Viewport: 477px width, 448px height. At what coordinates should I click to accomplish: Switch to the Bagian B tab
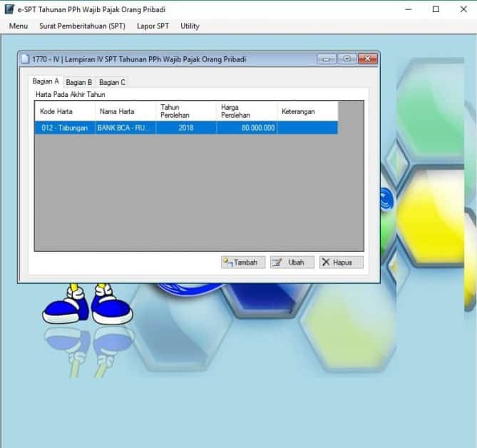click(x=79, y=82)
